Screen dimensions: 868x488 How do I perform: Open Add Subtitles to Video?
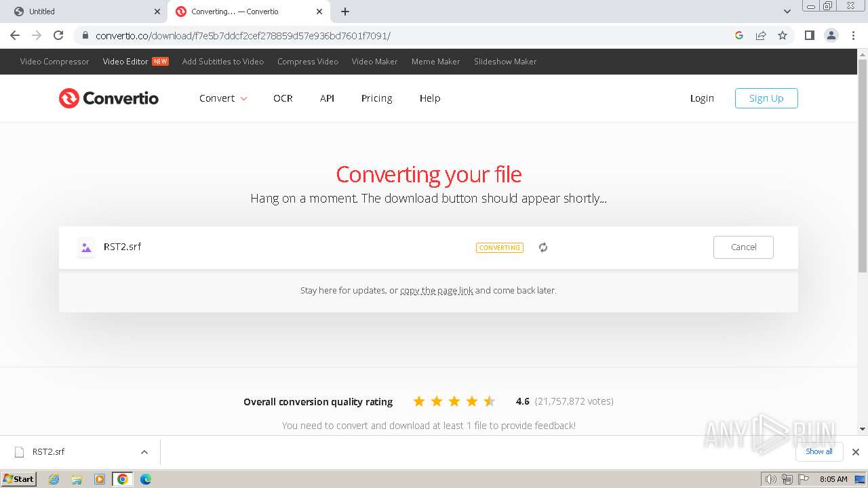pos(223,62)
